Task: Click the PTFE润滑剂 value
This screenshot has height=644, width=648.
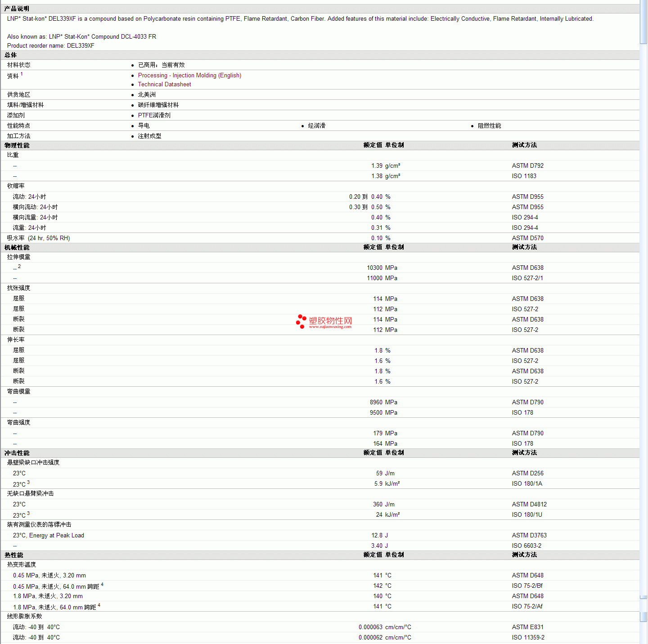Action: (154, 116)
